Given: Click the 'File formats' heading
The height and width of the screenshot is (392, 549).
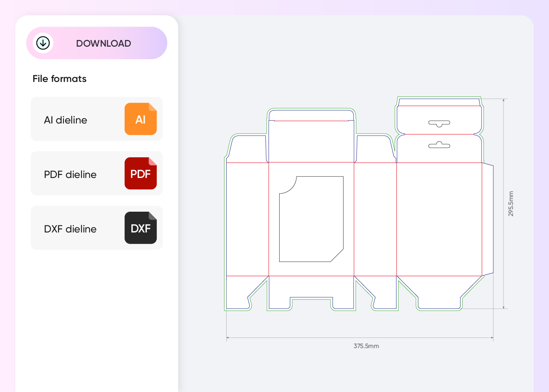Looking at the screenshot, I should point(60,79).
